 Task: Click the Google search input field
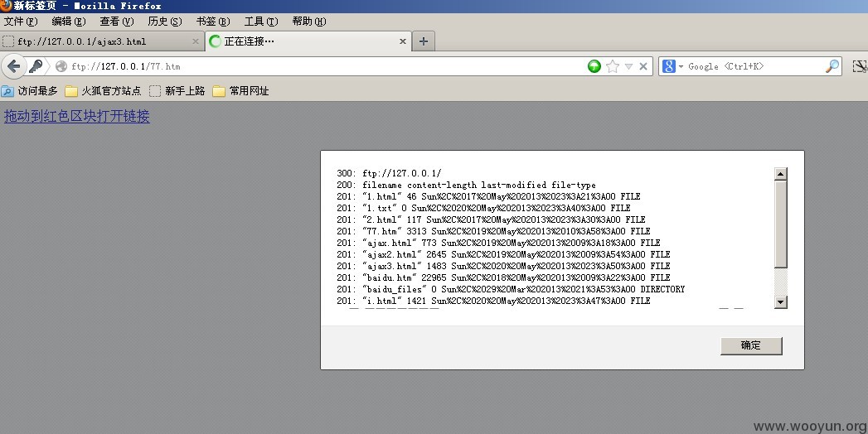pyautogui.click(x=755, y=66)
